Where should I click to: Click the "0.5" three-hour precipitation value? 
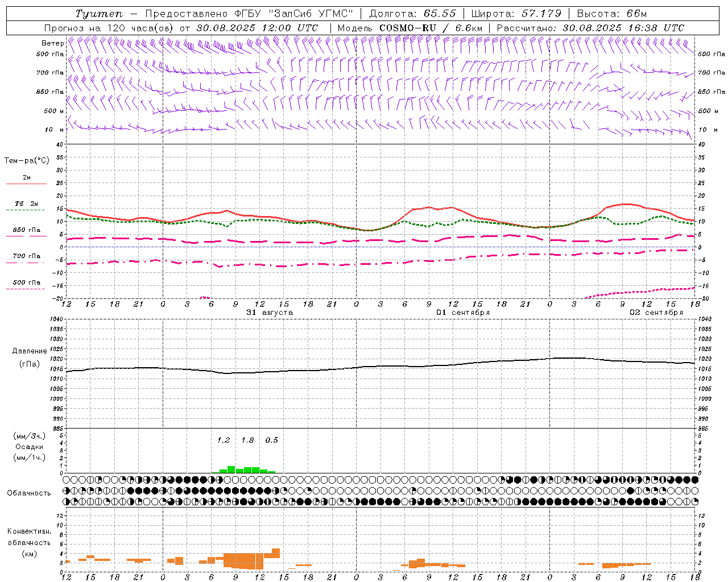(x=272, y=440)
